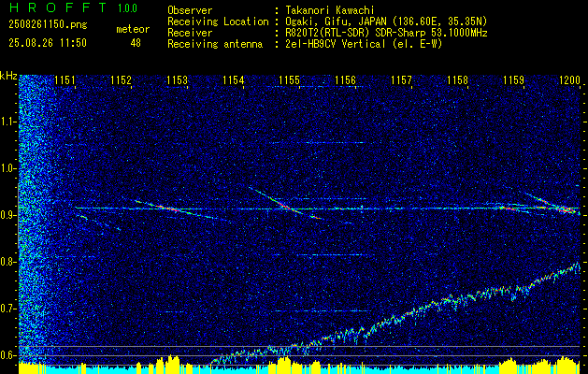This screenshot has width=588, height=374.
Task: Click the Ogaki, Gifu, JAPAN location text
Action: 385,22
